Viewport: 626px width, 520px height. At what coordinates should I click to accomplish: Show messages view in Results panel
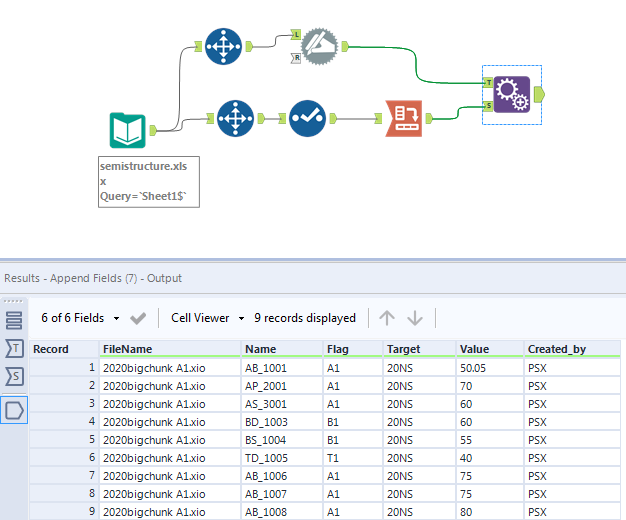14,321
